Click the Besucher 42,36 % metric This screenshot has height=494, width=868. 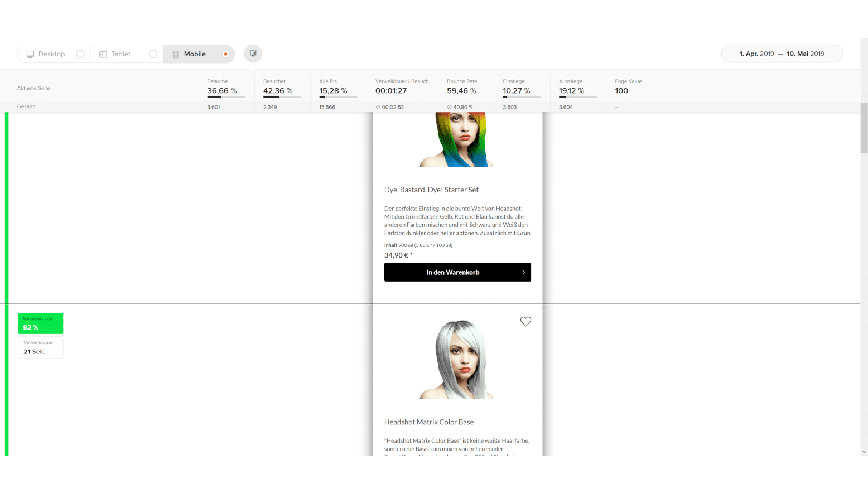(x=282, y=88)
